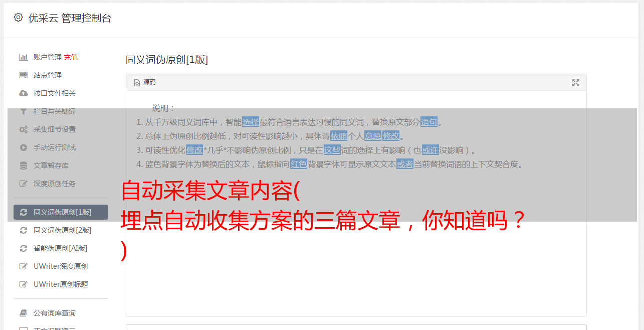Click the red 充值 recharge link
This screenshot has height=330, width=644.
71,57
